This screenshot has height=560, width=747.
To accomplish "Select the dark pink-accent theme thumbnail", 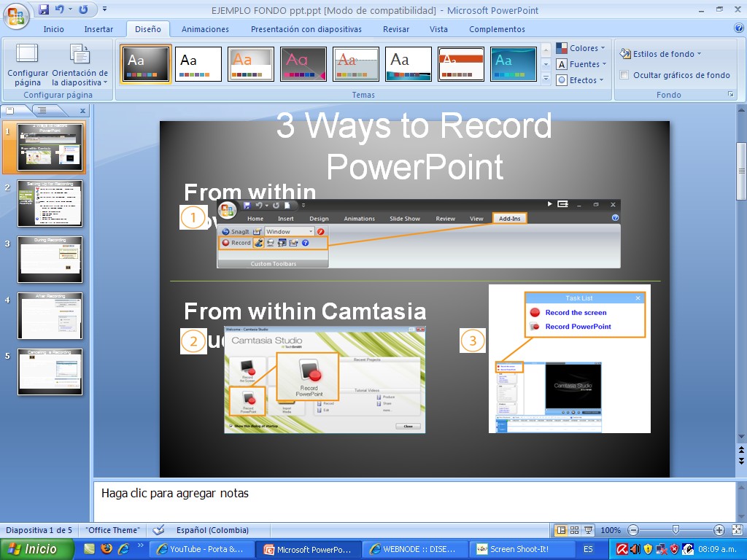I will [303, 64].
